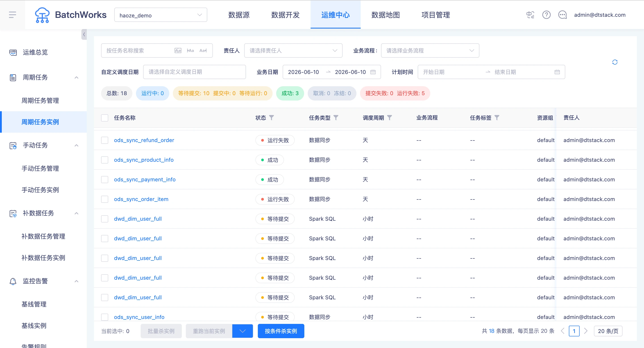Switch to the 数据源 tab

239,15
